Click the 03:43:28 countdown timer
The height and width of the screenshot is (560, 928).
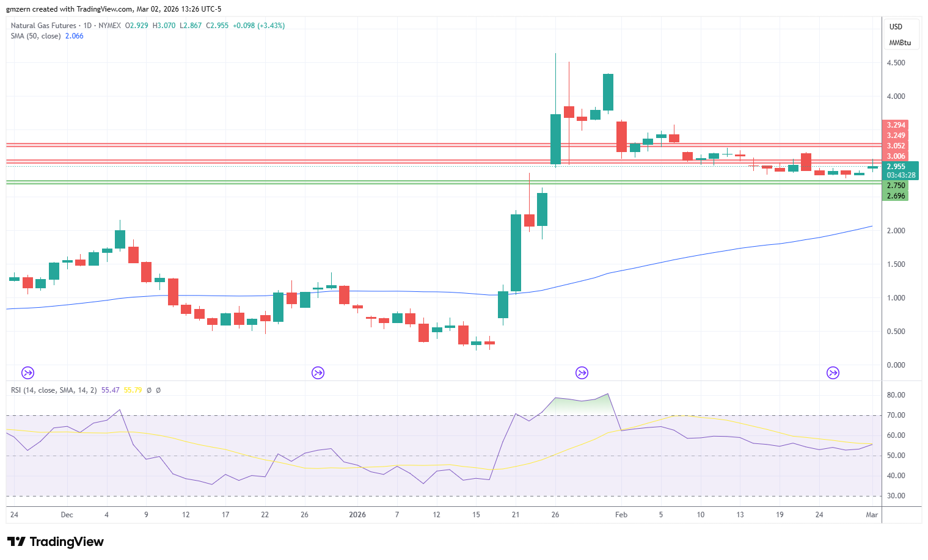(901, 175)
